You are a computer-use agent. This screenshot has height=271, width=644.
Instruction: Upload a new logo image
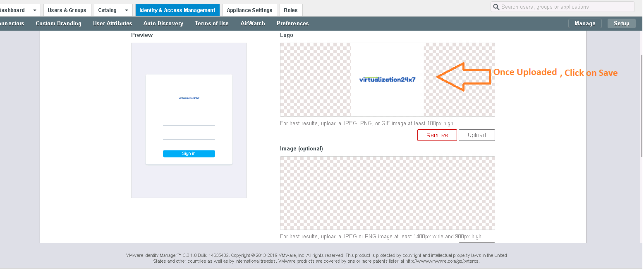coord(476,135)
